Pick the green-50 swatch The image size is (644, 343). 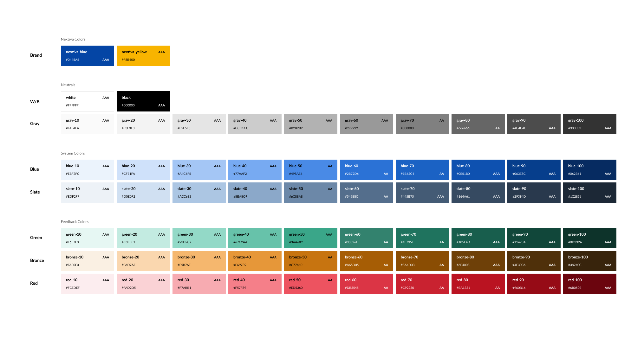[x=310, y=238]
